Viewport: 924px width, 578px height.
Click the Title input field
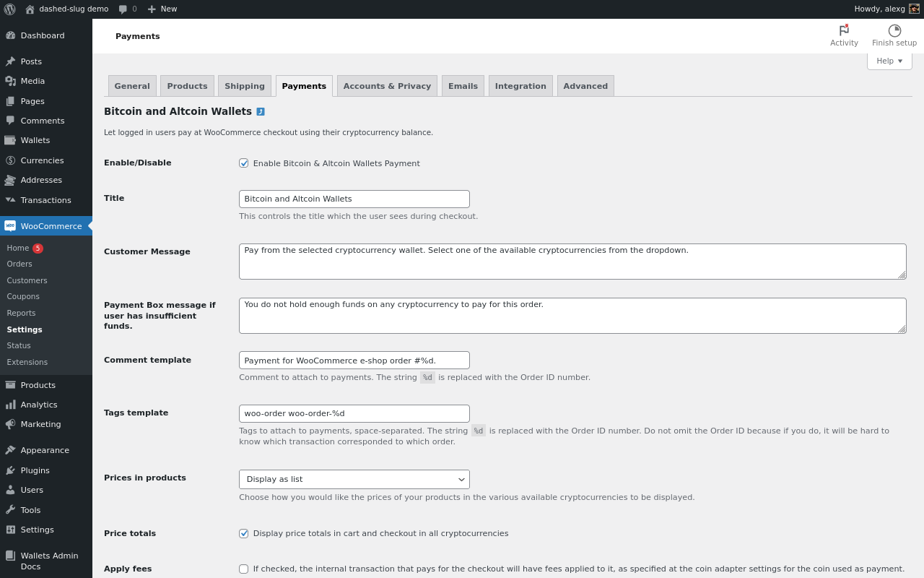click(354, 199)
